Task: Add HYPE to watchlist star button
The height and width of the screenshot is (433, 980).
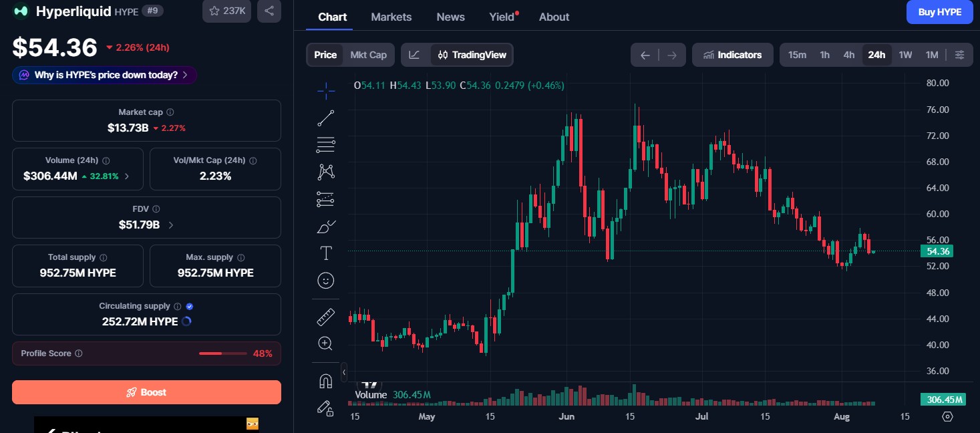Action: click(x=226, y=11)
